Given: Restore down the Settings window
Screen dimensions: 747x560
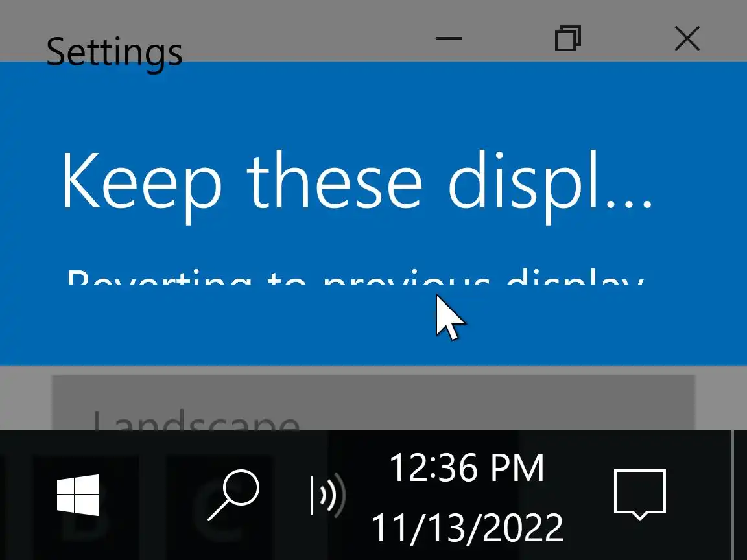Looking at the screenshot, I should 568,38.
